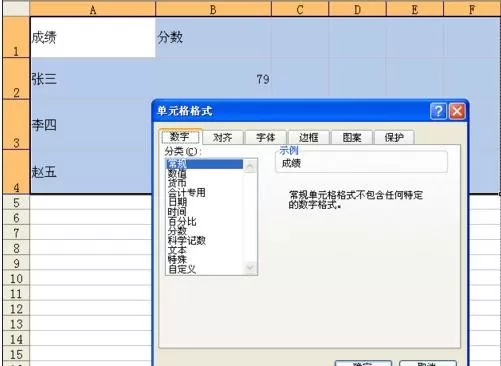The height and width of the screenshot is (366, 501).
Task: Pick 分数 in the category list
Action: pyautogui.click(x=205, y=230)
